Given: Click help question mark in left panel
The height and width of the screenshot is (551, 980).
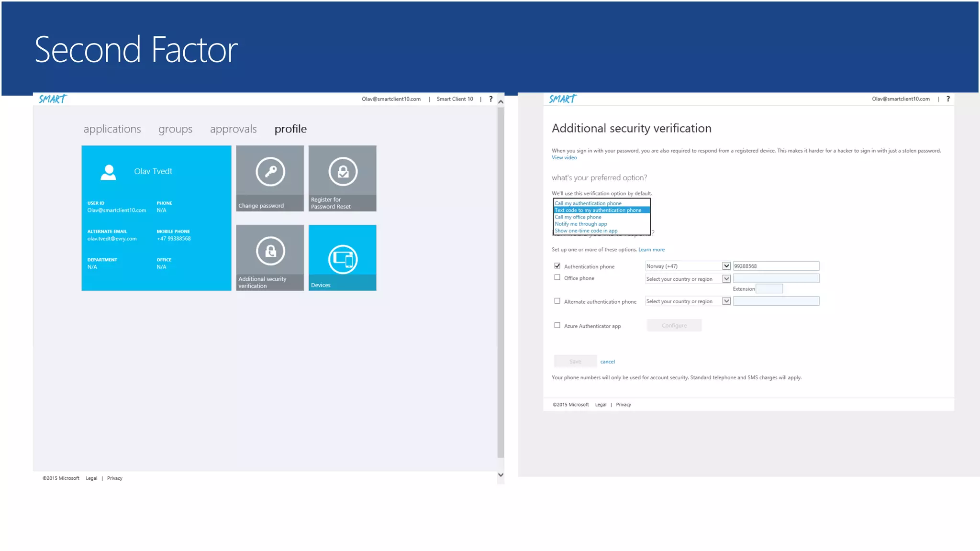Looking at the screenshot, I should (x=490, y=99).
